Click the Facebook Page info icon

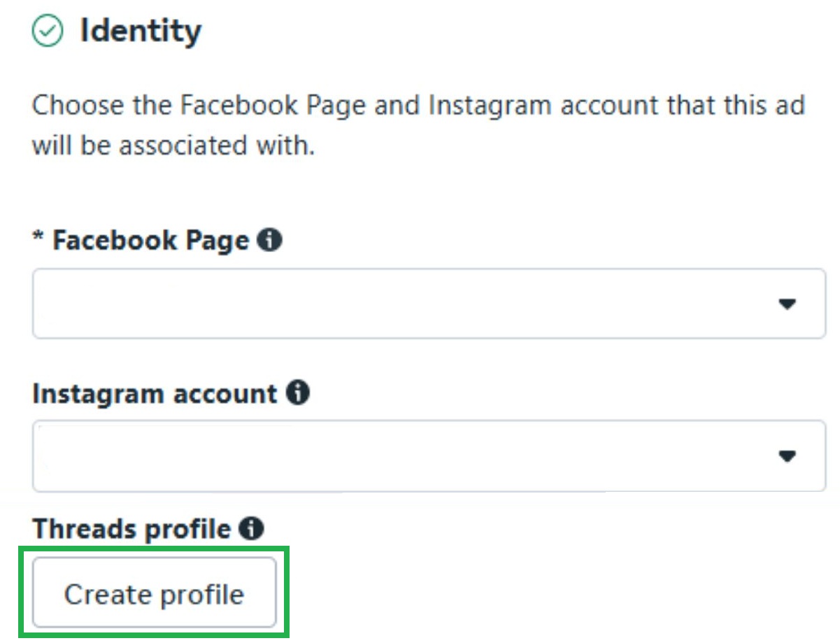(269, 241)
